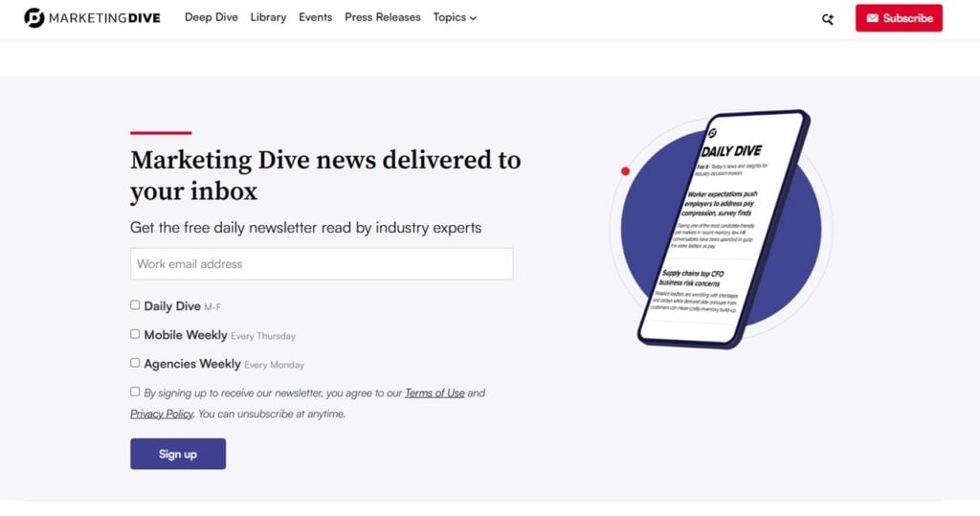Open the Privacy Policy link
980x516 pixels.
(162, 414)
